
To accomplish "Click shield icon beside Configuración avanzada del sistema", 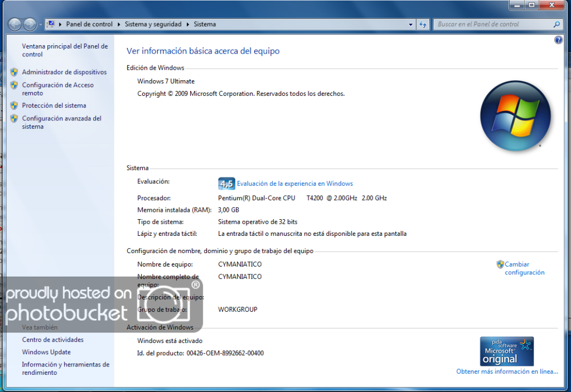I will (14, 118).
